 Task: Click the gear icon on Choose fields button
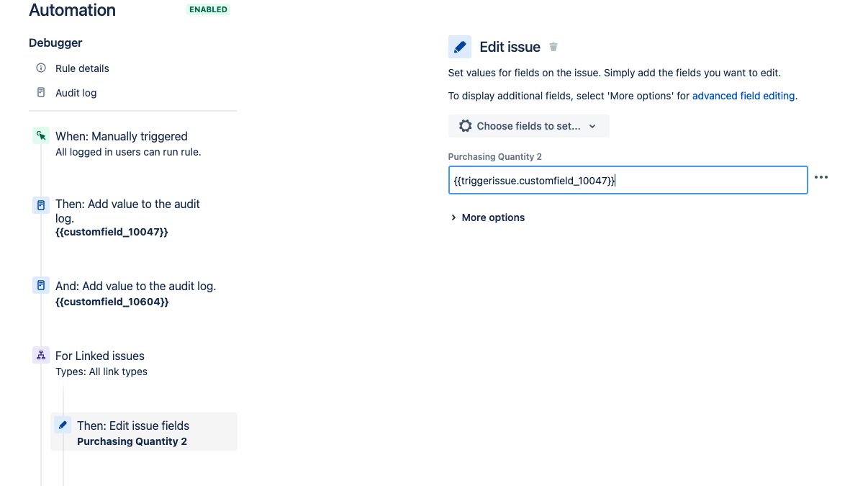click(x=466, y=125)
